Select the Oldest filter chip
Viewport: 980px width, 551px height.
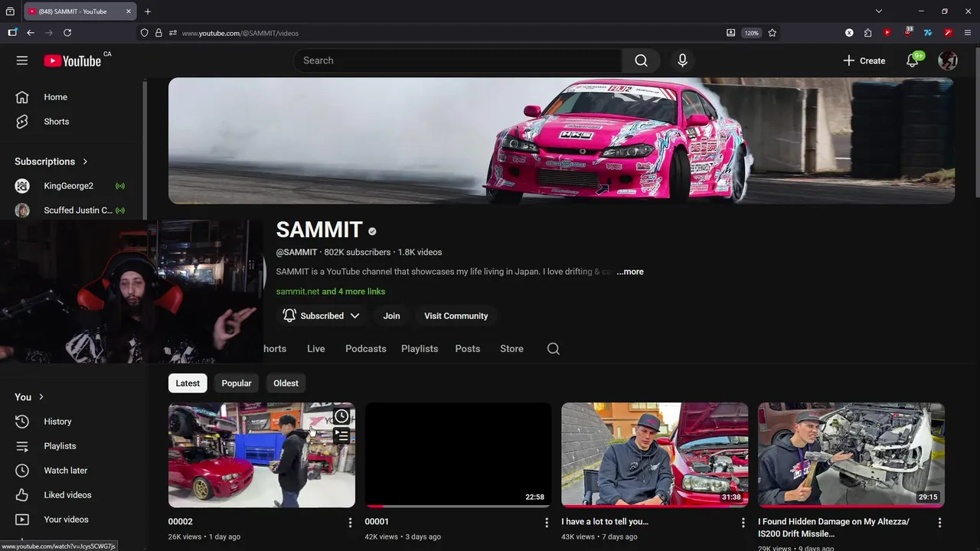coord(286,383)
